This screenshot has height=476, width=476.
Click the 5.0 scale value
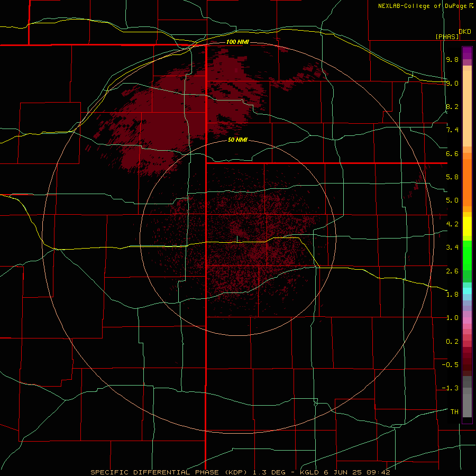(452, 200)
